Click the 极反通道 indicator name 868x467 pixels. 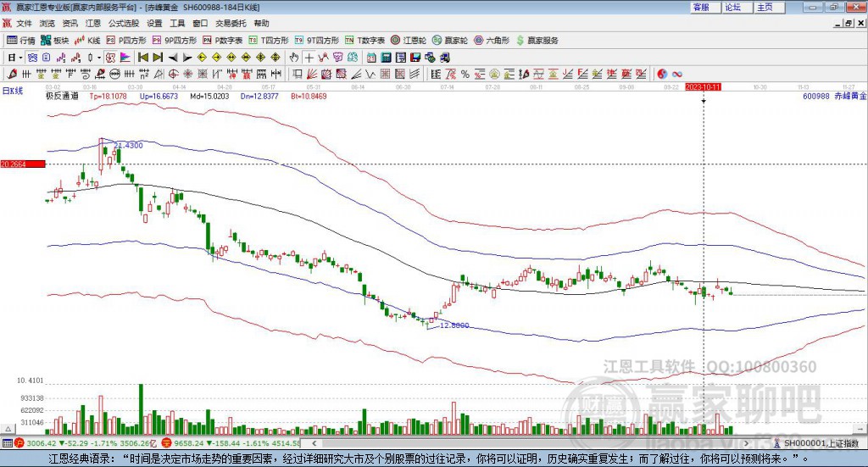click(x=62, y=97)
